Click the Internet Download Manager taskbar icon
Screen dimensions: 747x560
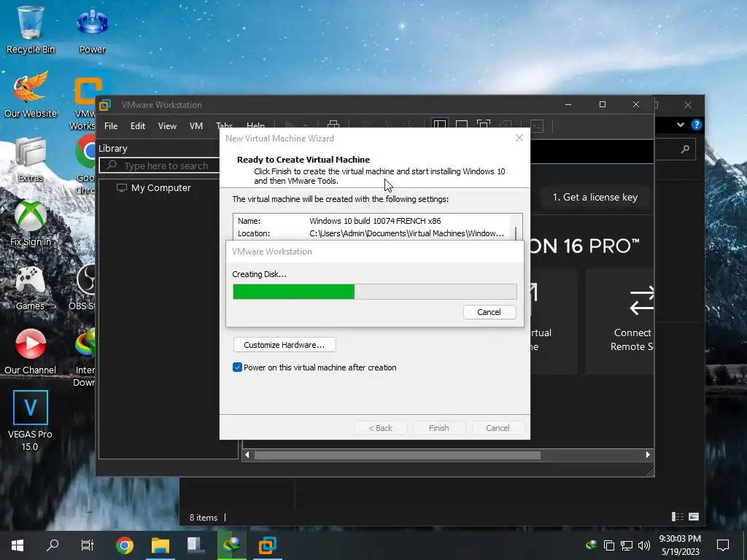tap(231, 545)
